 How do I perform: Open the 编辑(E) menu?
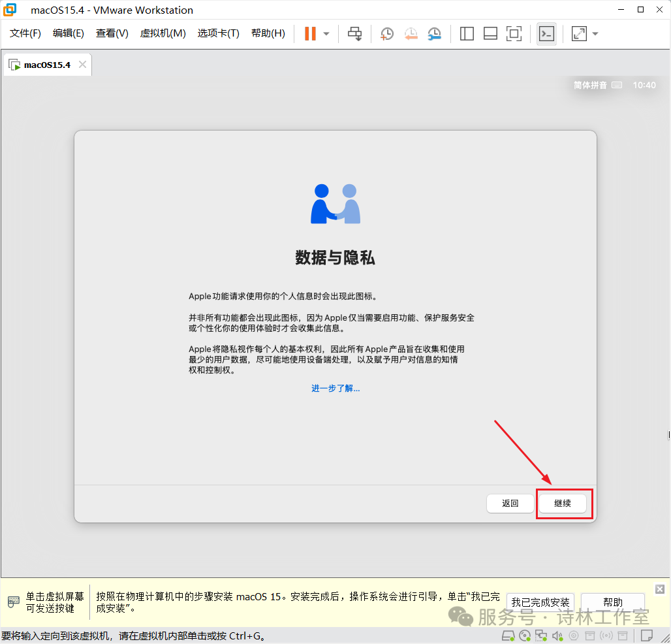click(69, 33)
